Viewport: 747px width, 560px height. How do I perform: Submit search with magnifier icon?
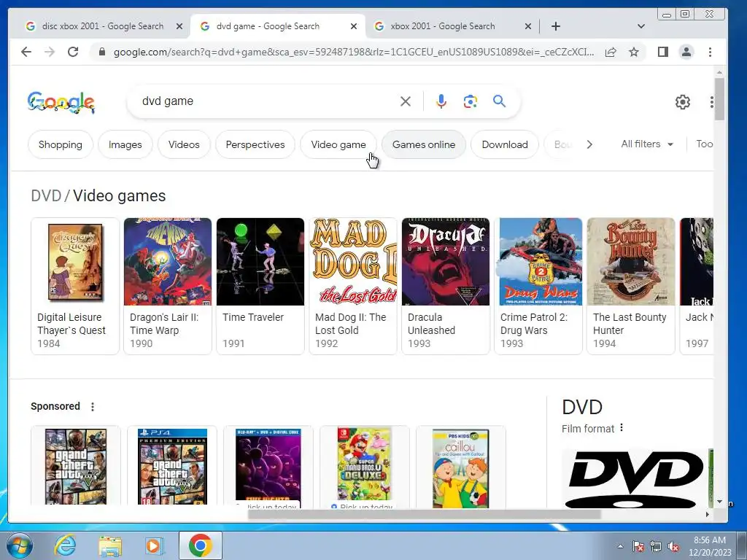499,101
